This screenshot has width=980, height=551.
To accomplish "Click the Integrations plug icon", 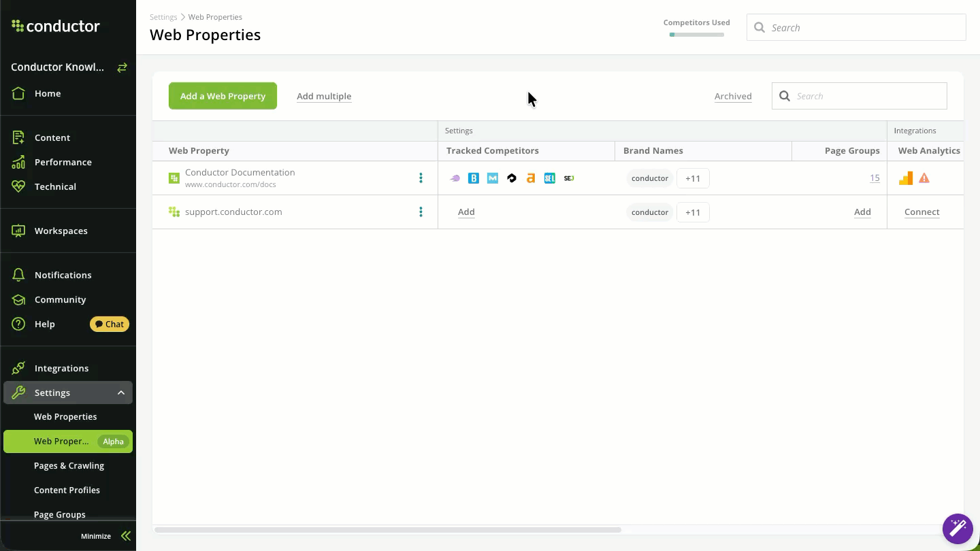I will pos(19,368).
